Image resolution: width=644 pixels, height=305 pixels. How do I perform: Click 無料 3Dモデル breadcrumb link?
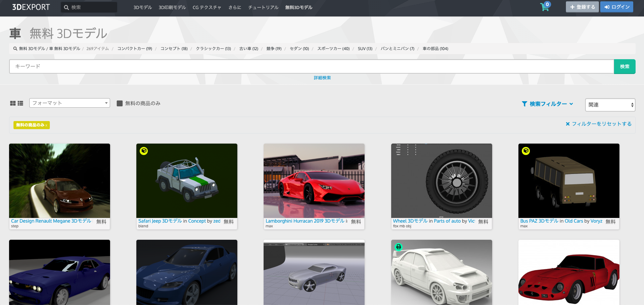(32, 49)
